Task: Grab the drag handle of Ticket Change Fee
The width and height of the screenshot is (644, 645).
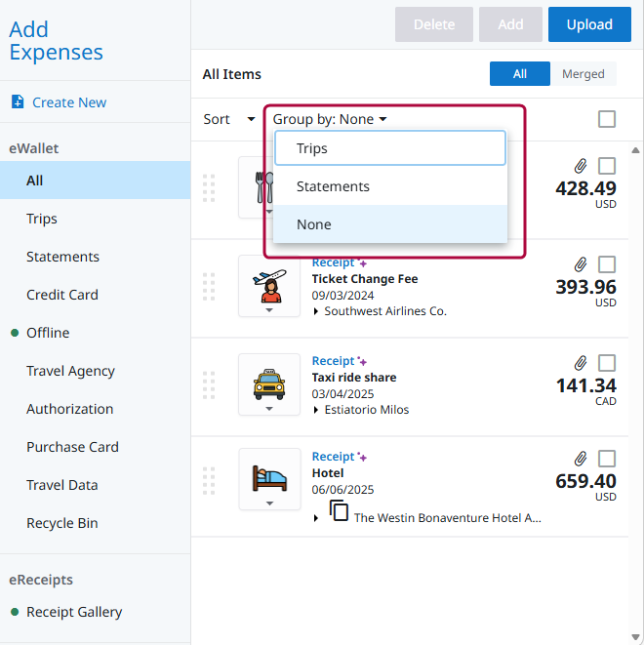Action: click(209, 286)
